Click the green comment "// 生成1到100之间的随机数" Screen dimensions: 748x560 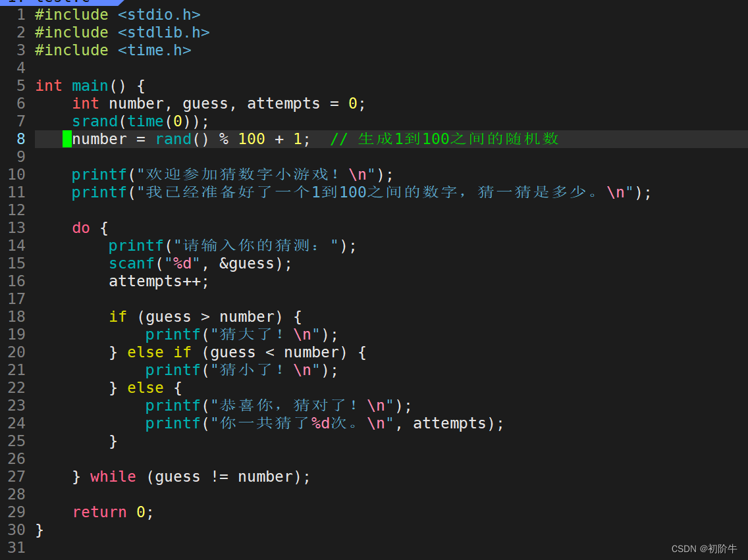pos(444,139)
